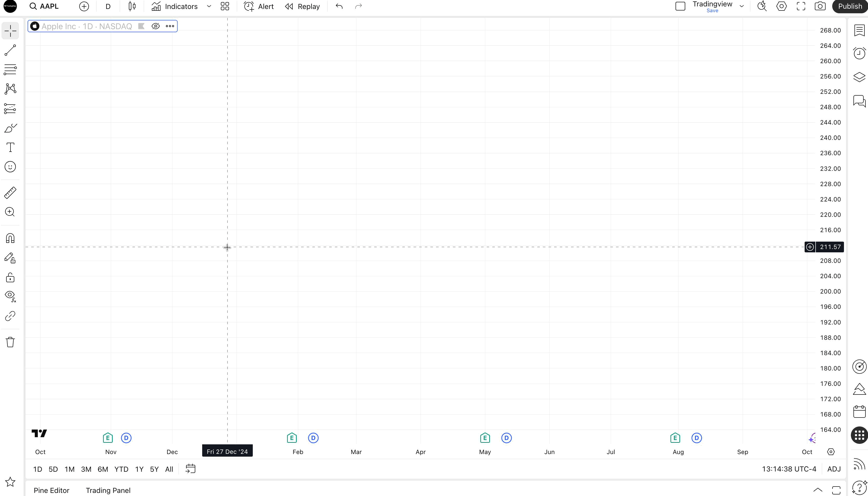Toggle magnet mode on
Image resolution: width=868 pixels, height=496 pixels.
tap(10, 238)
